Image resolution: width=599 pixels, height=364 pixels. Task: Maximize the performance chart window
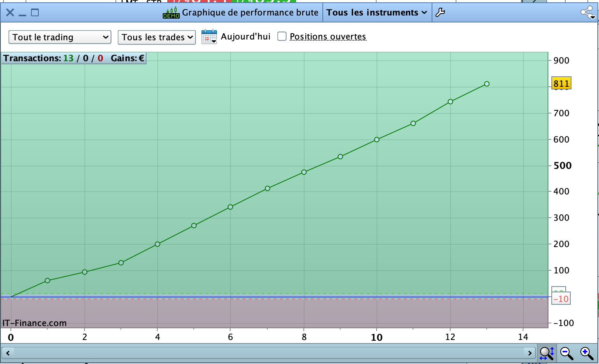(x=35, y=12)
